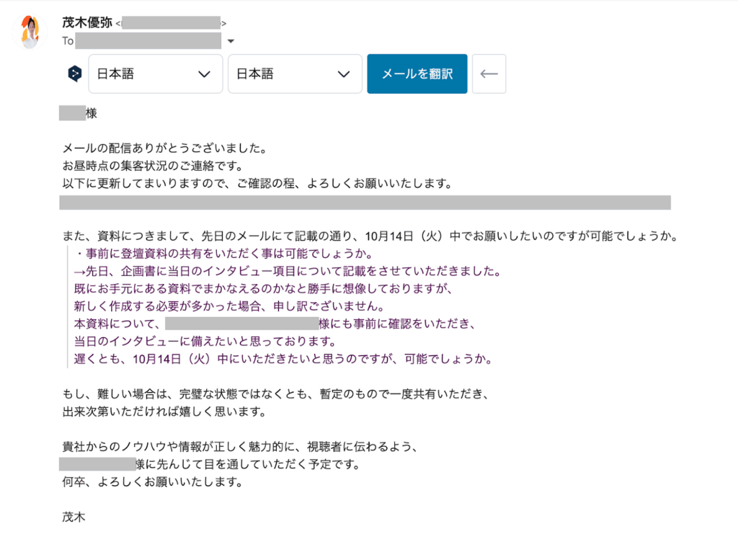This screenshot has width=738, height=560.
Task: Click the left arrow back button
Action: pyautogui.click(x=489, y=74)
